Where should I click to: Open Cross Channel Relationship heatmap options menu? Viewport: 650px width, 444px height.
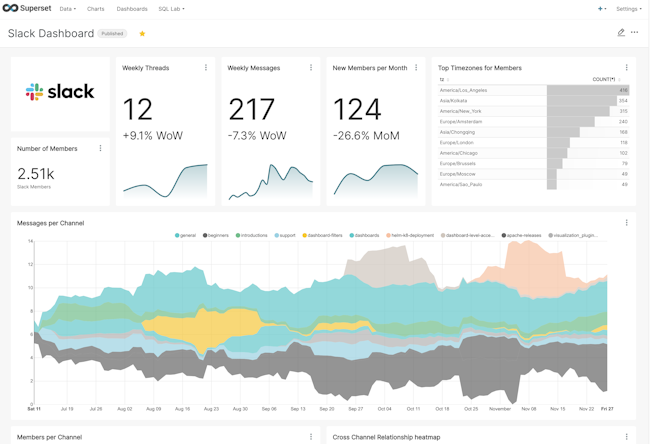click(x=626, y=437)
